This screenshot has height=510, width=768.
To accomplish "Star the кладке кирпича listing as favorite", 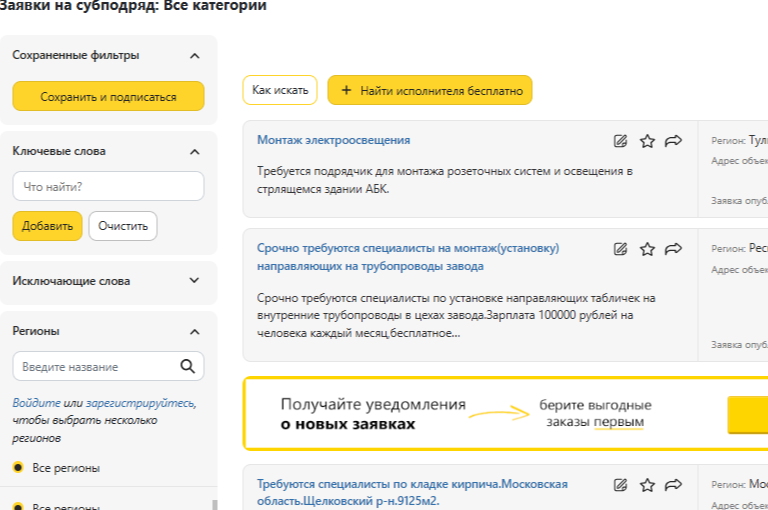I will (647, 485).
